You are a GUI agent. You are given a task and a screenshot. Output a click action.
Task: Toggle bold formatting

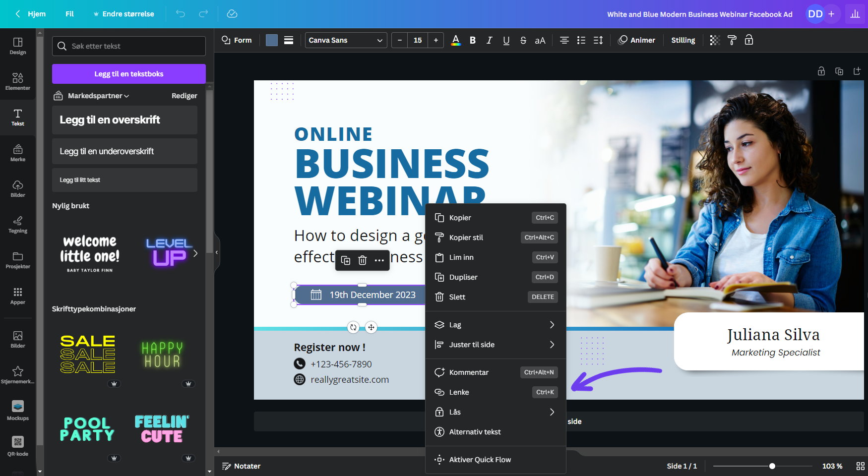click(473, 40)
